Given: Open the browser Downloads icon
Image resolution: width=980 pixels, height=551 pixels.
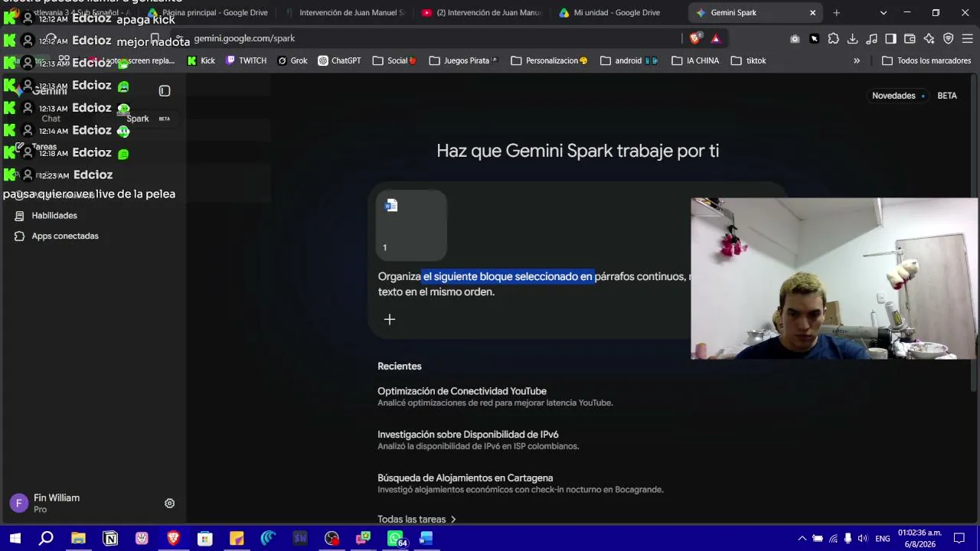Looking at the screenshot, I should [852, 39].
